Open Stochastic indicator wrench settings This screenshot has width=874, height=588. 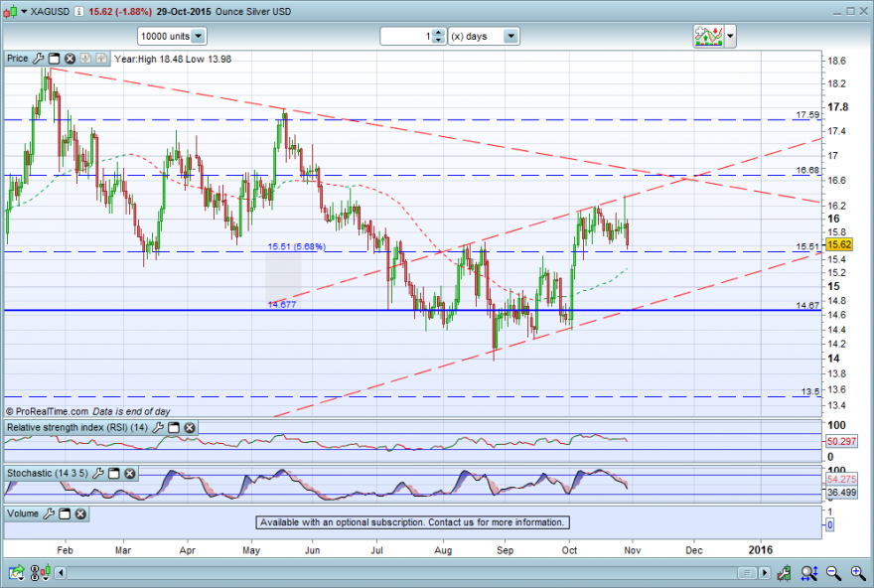[x=98, y=473]
